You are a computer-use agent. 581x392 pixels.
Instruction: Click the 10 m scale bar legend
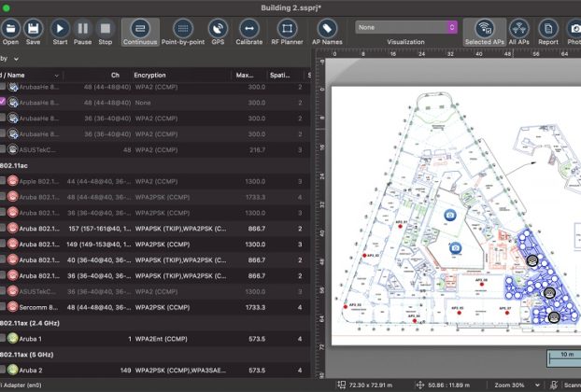[x=564, y=358]
